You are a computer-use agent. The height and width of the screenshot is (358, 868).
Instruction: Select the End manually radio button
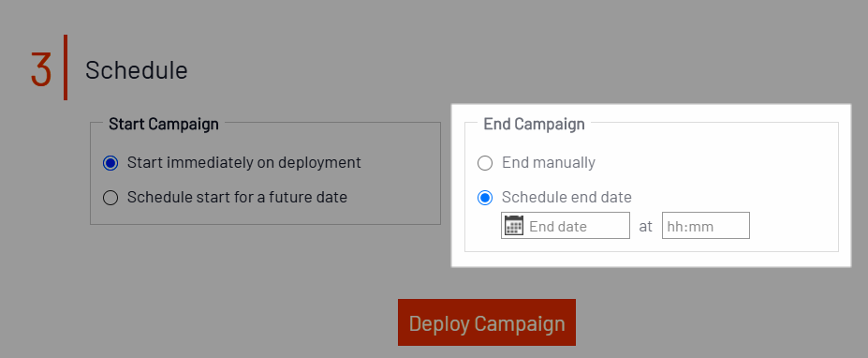pyautogui.click(x=485, y=163)
